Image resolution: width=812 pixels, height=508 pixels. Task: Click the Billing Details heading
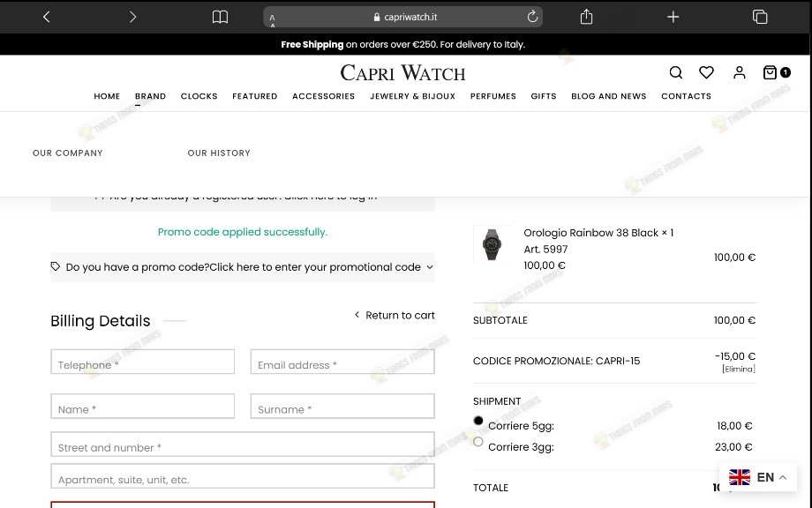(x=101, y=321)
